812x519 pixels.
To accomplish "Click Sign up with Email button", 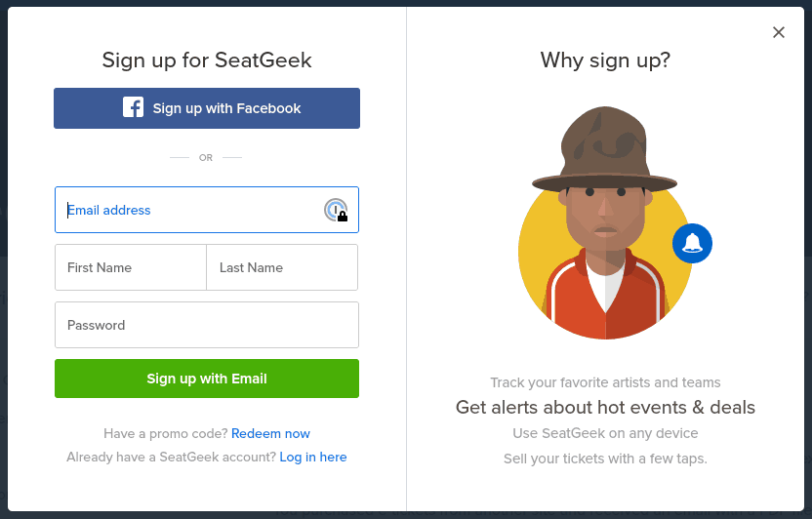I will click(x=207, y=379).
